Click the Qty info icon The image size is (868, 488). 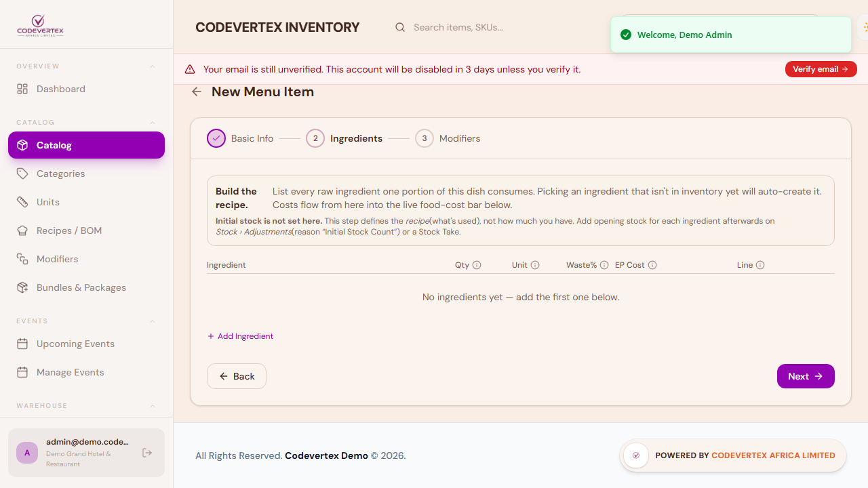477,265
